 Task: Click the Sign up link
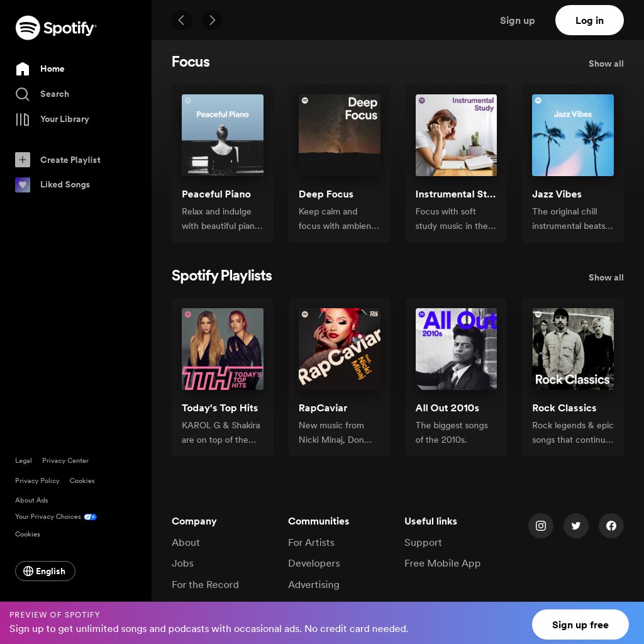tap(517, 20)
